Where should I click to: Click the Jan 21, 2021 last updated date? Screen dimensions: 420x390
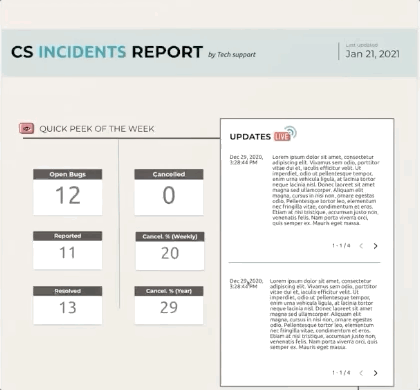(372, 54)
